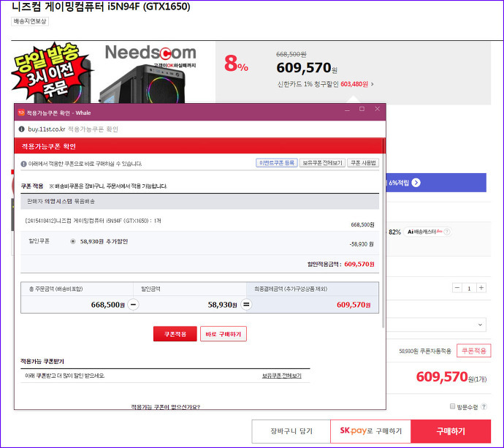
Task: Click 바로 구매하기 button
Action: (224, 334)
